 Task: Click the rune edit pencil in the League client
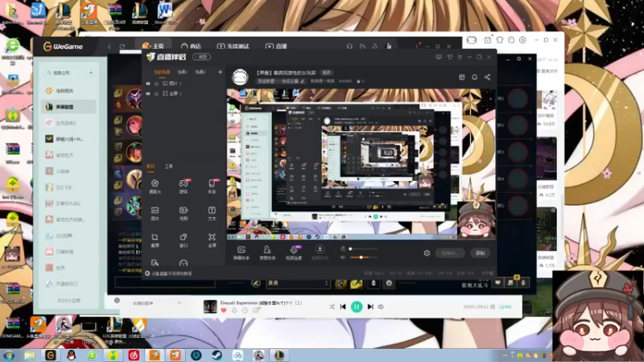tap(256, 283)
